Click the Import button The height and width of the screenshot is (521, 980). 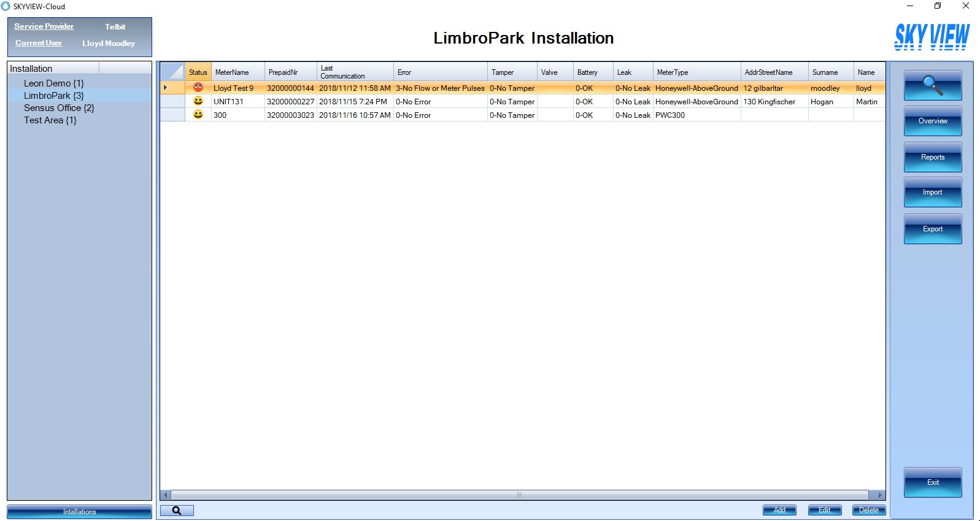pyautogui.click(x=932, y=193)
